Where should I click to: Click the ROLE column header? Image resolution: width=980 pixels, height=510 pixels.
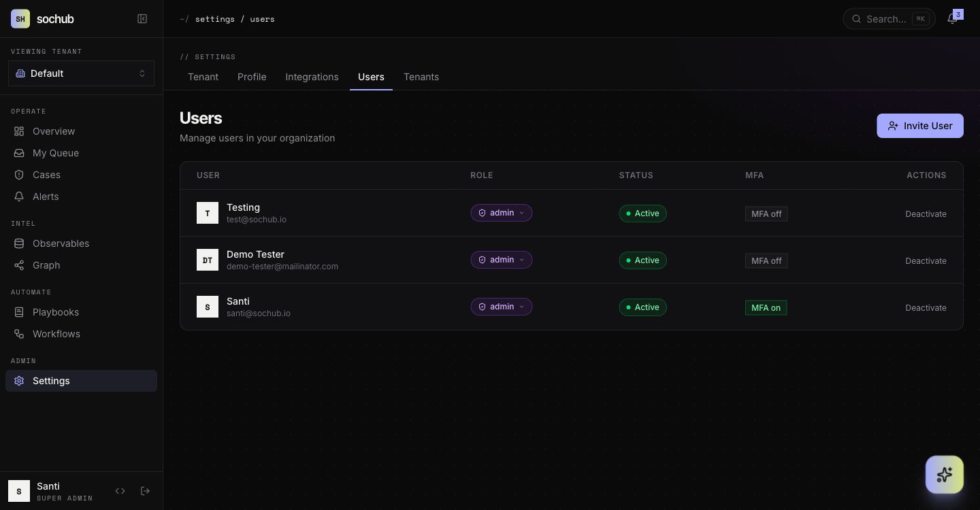point(482,175)
